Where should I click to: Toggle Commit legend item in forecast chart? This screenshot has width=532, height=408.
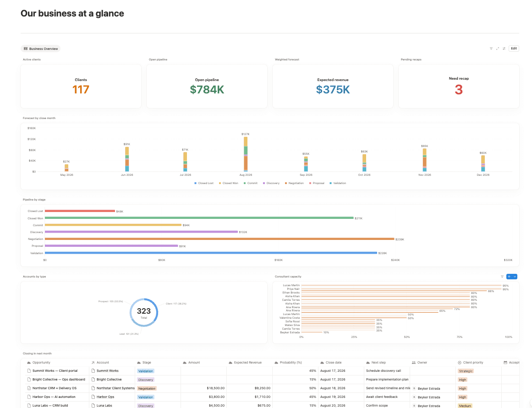tap(250, 183)
